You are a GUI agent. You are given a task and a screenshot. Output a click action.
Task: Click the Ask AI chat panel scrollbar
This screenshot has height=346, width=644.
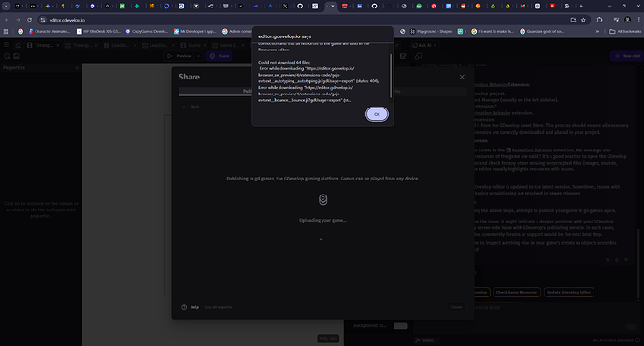point(638,263)
